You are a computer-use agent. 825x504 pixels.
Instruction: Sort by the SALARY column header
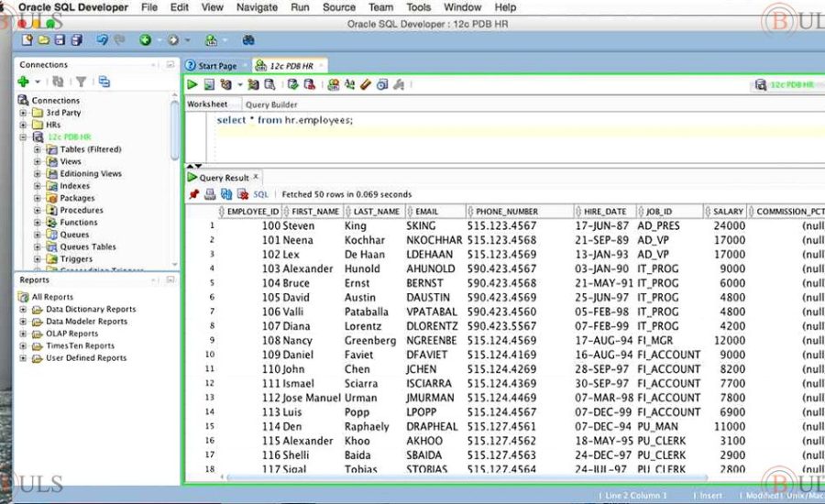(725, 211)
